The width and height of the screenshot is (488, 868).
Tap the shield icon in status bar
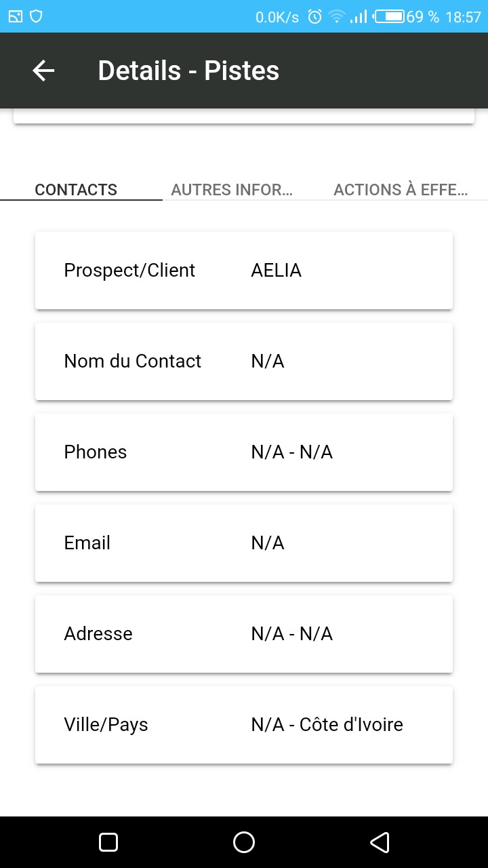click(x=37, y=17)
